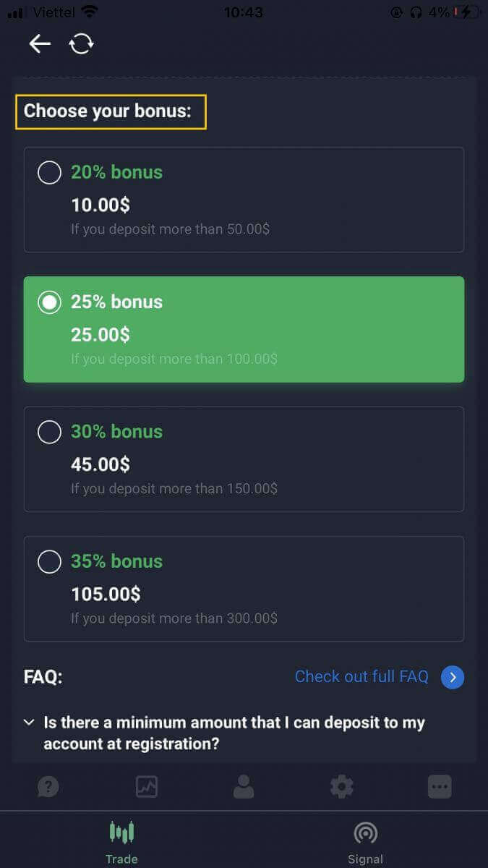Image resolution: width=488 pixels, height=868 pixels.
Task: Switch to the Trade tab
Action: point(121,842)
